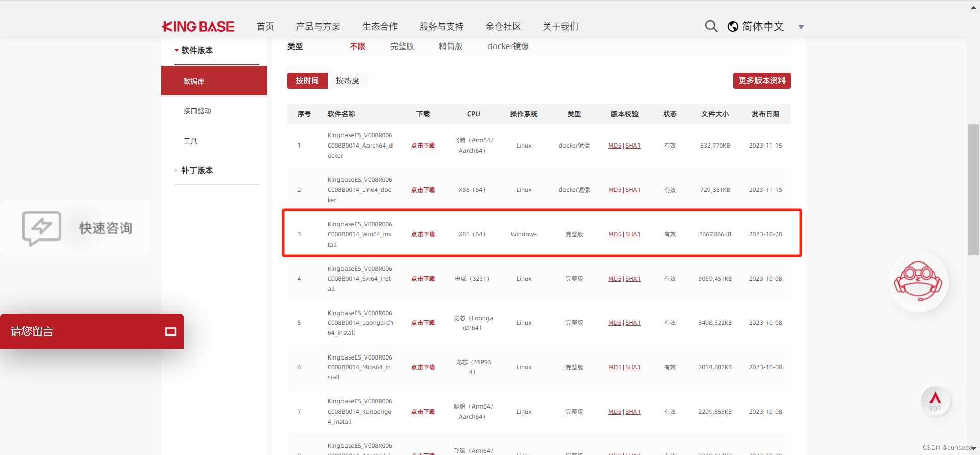Select the 接口驱动 sidebar item
The height and width of the screenshot is (455, 980).
coord(198,111)
